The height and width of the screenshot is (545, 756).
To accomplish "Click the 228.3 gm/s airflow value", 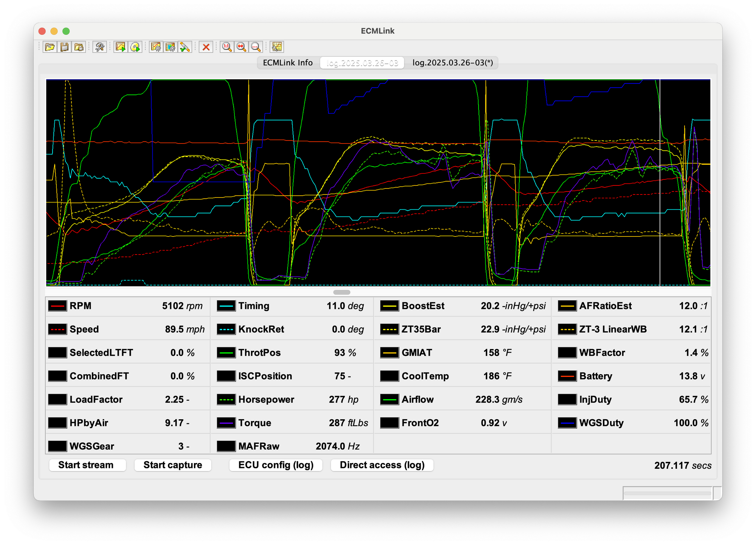I will [x=499, y=400].
